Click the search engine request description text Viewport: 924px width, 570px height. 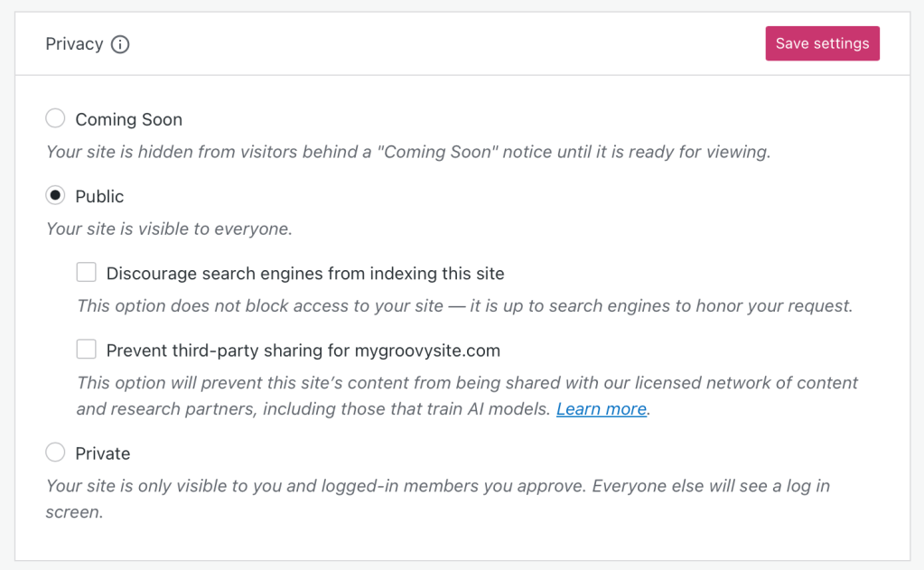click(464, 305)
